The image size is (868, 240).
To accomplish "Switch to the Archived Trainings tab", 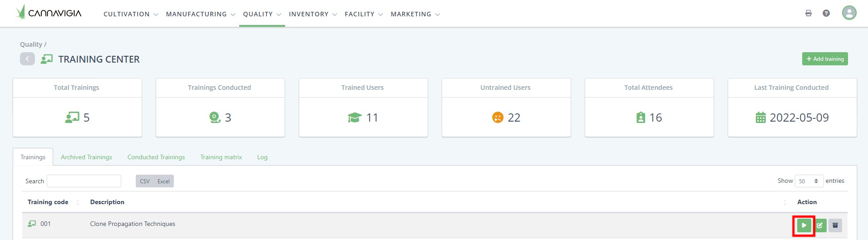I will click(86, 157).
